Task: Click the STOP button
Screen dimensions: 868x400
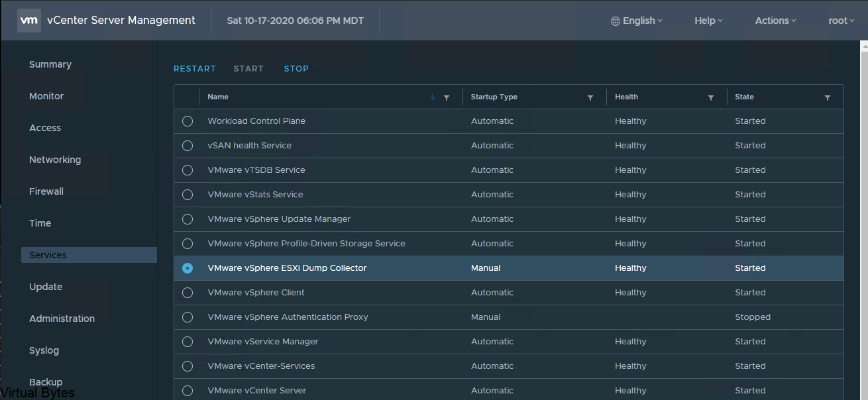Action: pos(296,68)
